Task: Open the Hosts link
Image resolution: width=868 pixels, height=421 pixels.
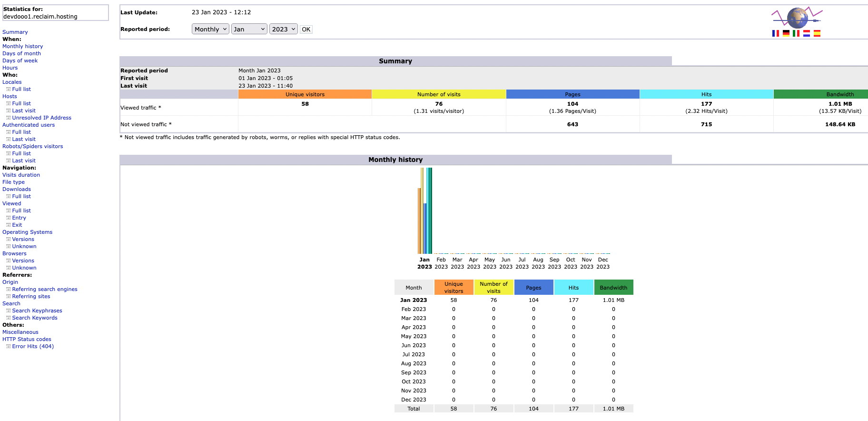Action: coord(10,96)
